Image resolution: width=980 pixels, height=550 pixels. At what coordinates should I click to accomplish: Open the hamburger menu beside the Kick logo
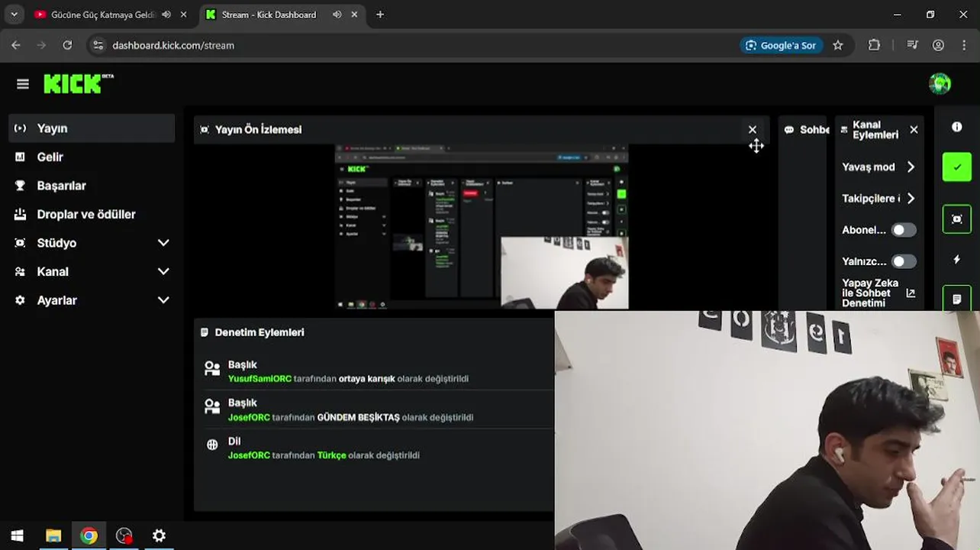(23, 84)
